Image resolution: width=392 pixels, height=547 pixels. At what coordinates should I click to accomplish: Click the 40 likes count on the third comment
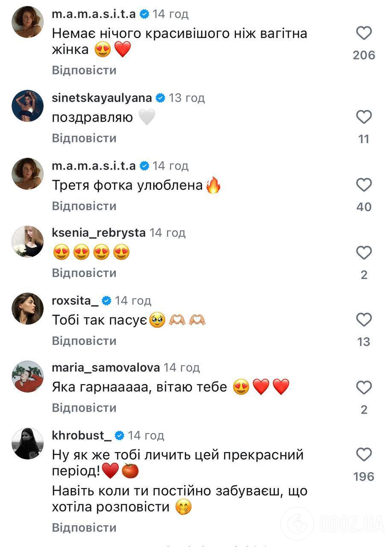pyautogui.click(x=363, y=207)
